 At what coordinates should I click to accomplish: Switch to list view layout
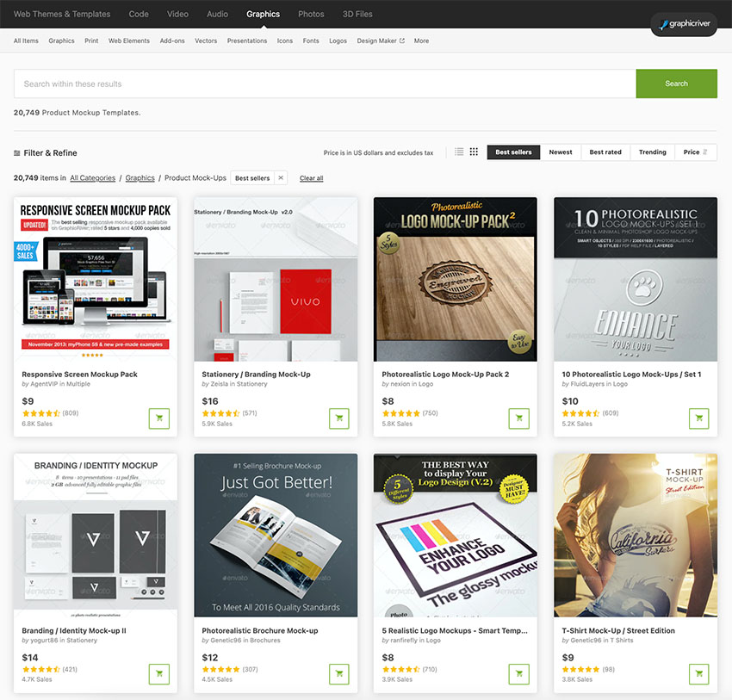tap(459, 152)
